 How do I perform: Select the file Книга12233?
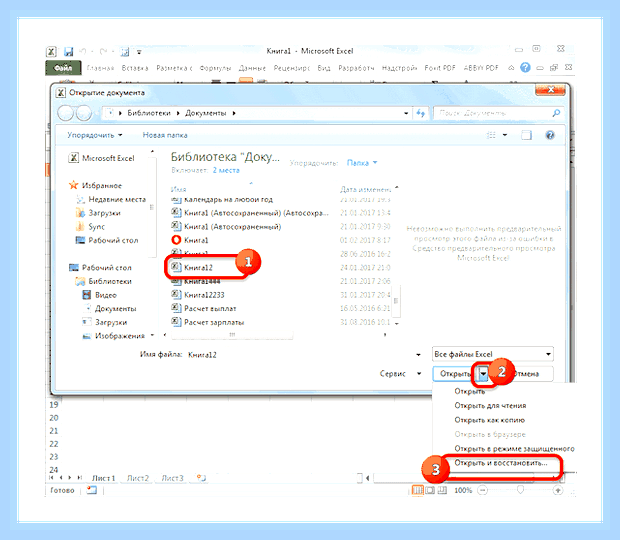click(x=198, y=295)
